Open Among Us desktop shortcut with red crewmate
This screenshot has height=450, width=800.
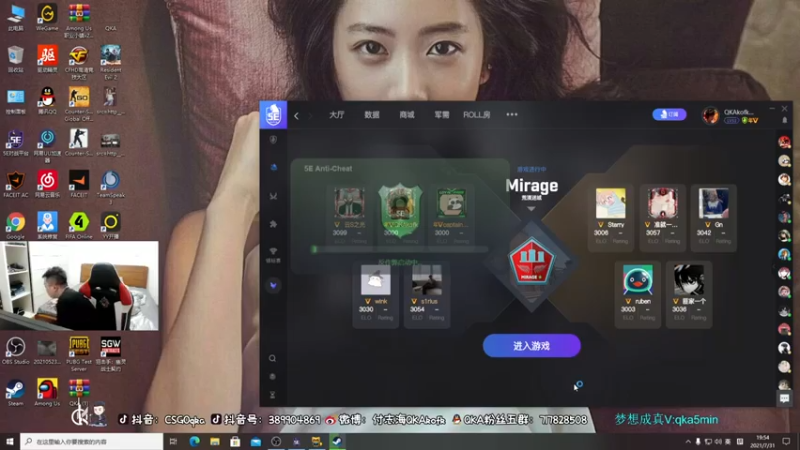click(47, 393)
